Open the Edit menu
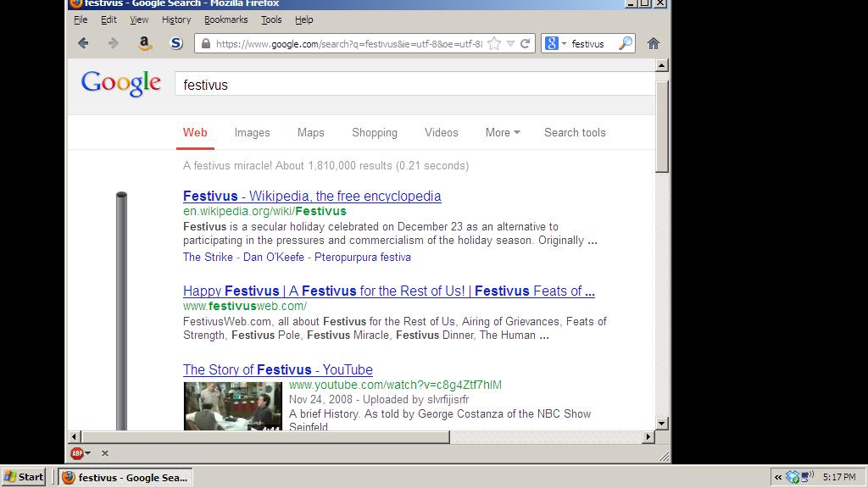The image size is (868, 488). [108, 20]
